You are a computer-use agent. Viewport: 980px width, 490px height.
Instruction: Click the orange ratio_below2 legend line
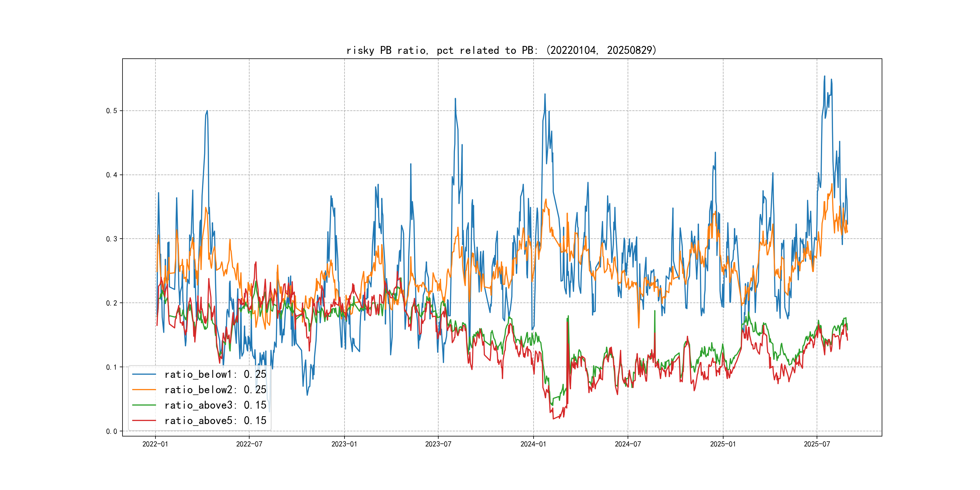click(144, 390)
